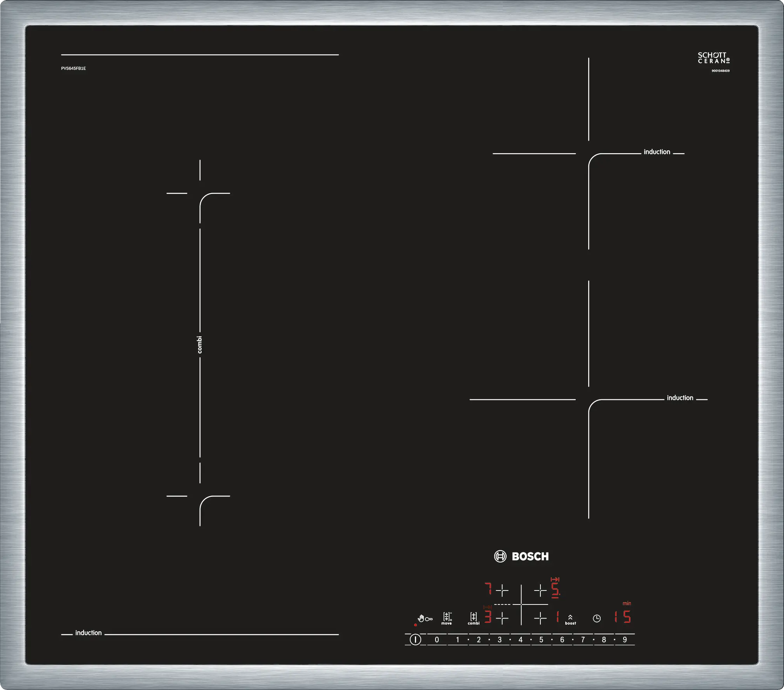Tap the timer clock icon
Image resolution: width=784 pixels, height=690 pixels.
click(x=597, y=618)
